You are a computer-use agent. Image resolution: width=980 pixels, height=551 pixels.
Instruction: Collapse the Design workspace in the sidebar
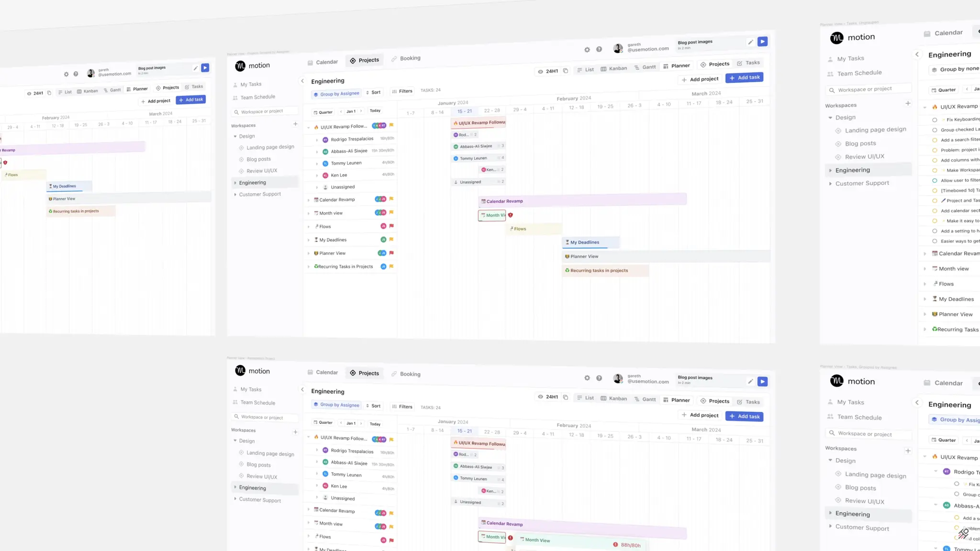tap(235, 136)
